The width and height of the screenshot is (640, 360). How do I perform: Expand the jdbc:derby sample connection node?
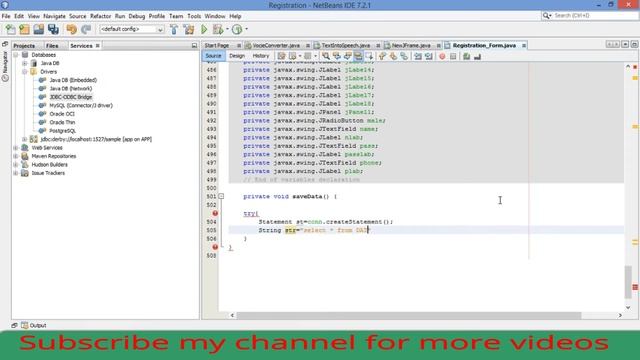click(24, 139)
